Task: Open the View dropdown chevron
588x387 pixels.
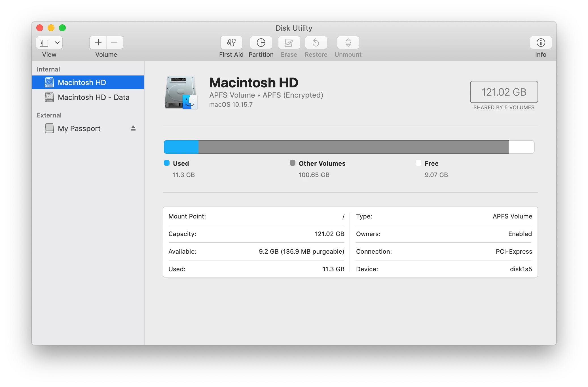Action: pos(57,43)
